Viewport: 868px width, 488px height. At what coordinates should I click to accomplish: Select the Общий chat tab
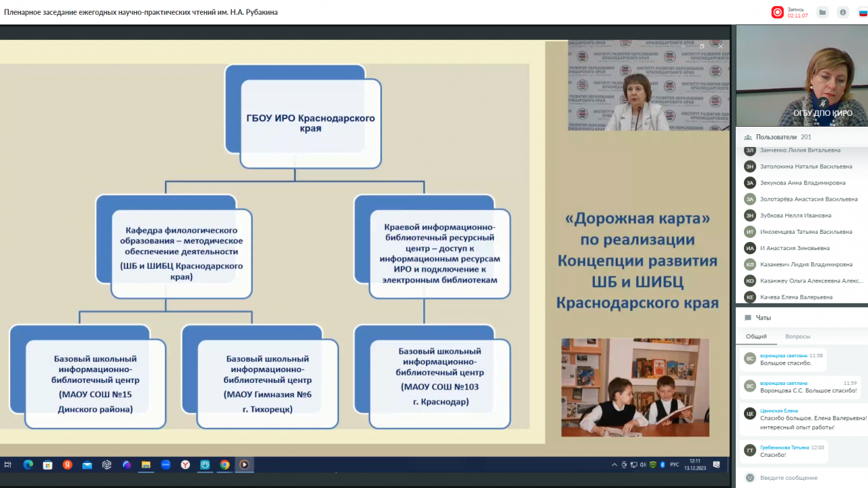[x=756, y=336]
